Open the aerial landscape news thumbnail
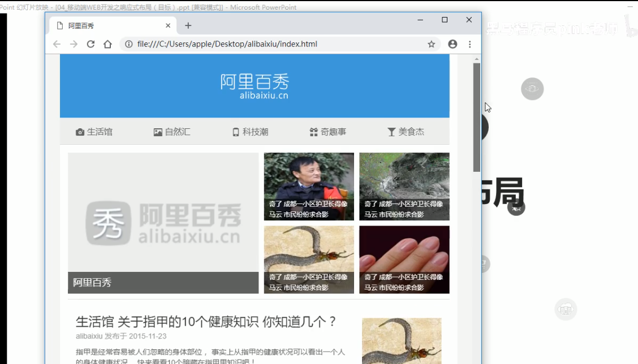The image size is (638, 364). [x=404, y=187]
